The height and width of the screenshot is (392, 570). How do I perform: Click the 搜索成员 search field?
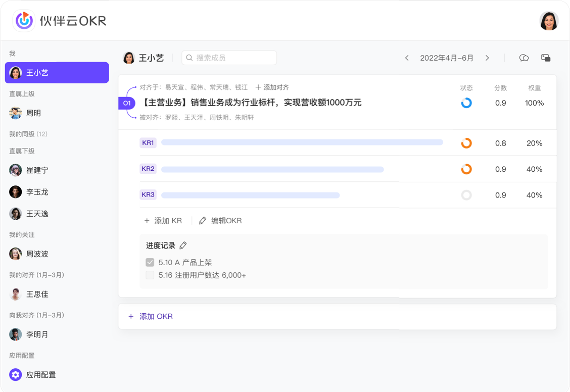click(x=229, y=58)
